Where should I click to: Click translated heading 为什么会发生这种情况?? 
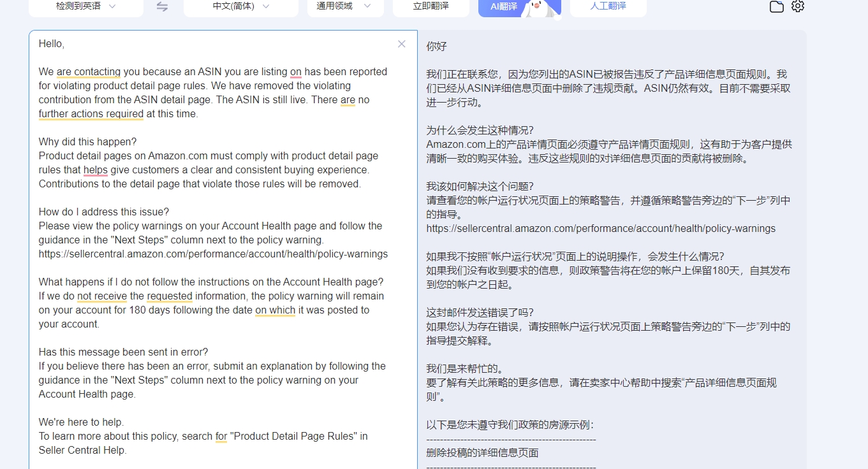(x=480, y=131)
